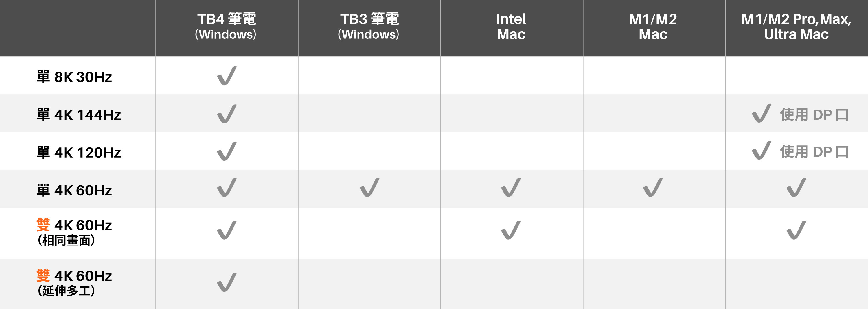This screenshot has width=868, height=309.
Task: Click the checkmark for 單 8K 30Hz under TB4 筆電
Action: click(x=227, y=76)
